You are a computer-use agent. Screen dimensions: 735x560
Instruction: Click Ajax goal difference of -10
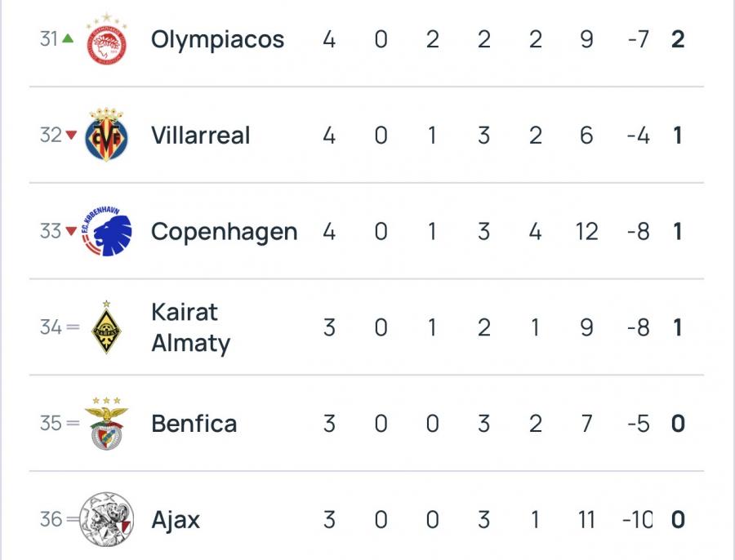pos(638,520)
